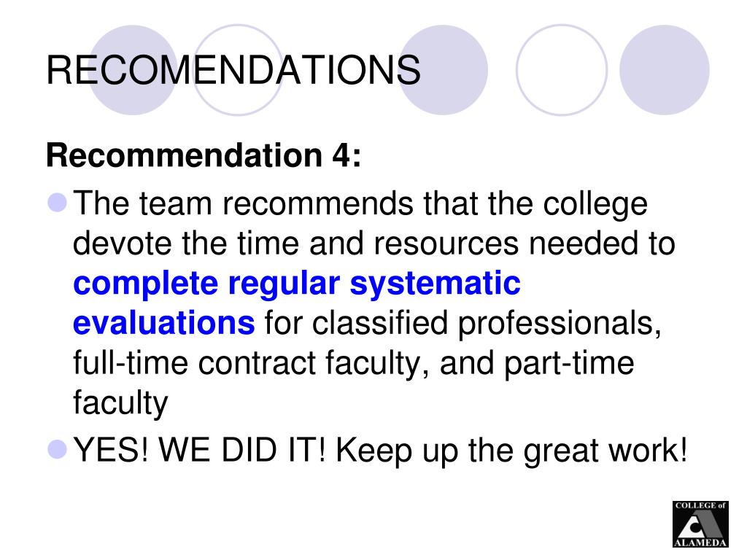The height and width of the screenshot is (560, 747).
Task: Click the text 'Keep up the great work!'
Action: 511,451
